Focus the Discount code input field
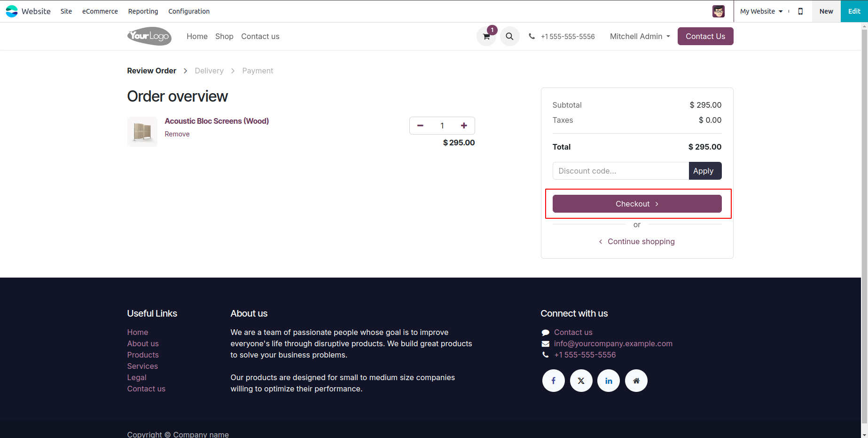 [620, 171]
